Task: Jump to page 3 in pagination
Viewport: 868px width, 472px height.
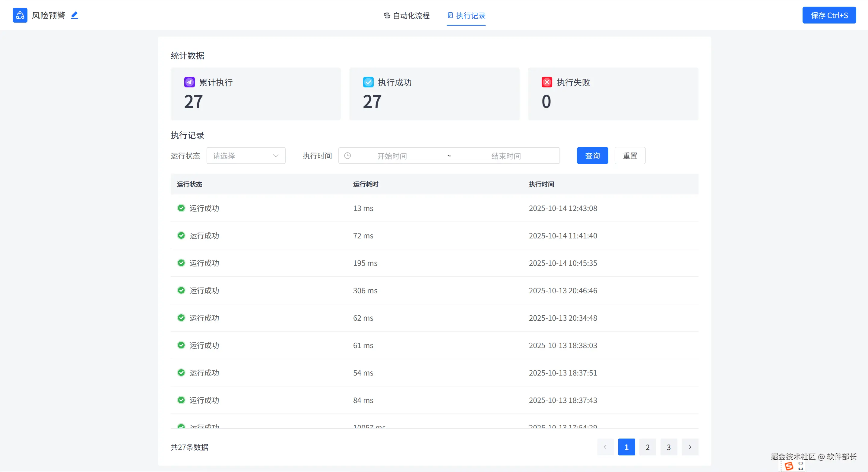Action: click(x=669, y=447)
